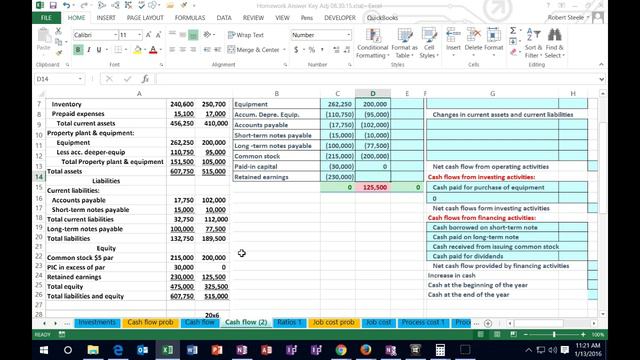The width and height of the screenshot is (640, 360).
Task: Apply center horizontal alignment
Action: [182, 50]
